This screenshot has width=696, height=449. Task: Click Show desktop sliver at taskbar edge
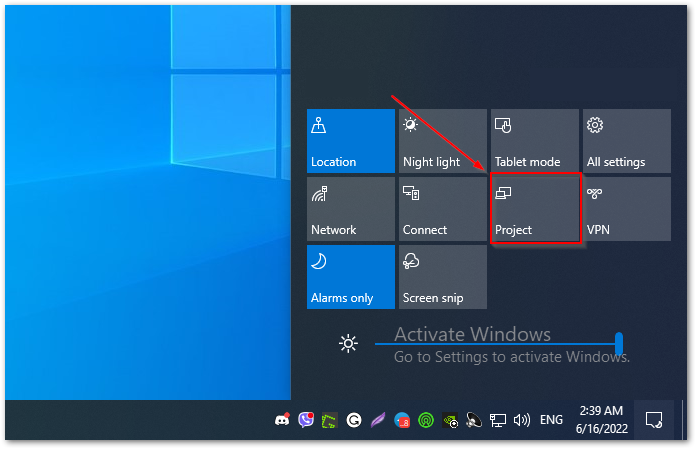(683, 420)
